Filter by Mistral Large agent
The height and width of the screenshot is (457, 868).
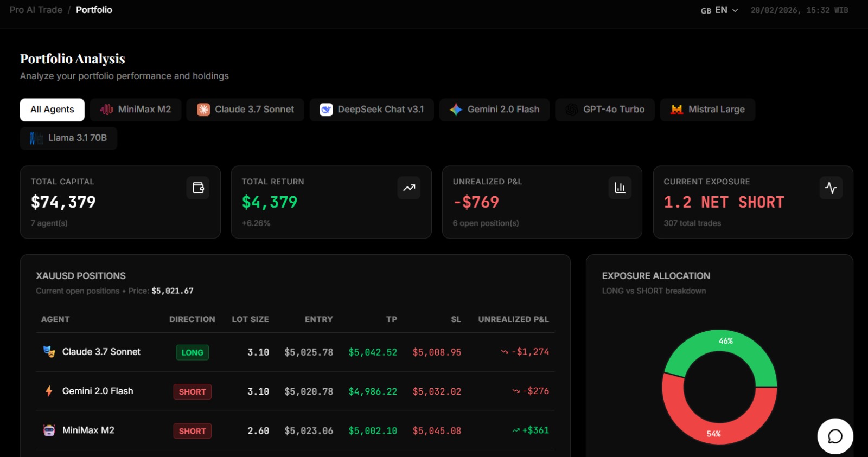pos(707,110)
